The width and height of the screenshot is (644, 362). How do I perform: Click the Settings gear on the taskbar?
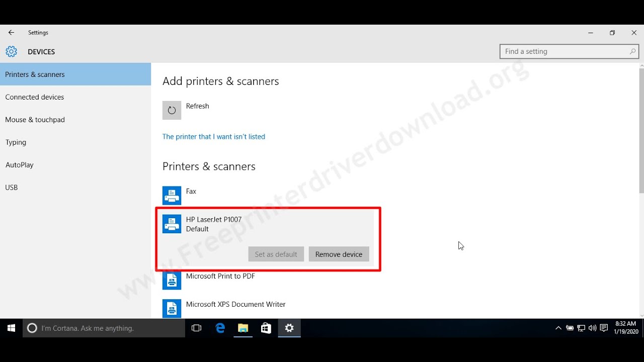(x=289, y=328)
